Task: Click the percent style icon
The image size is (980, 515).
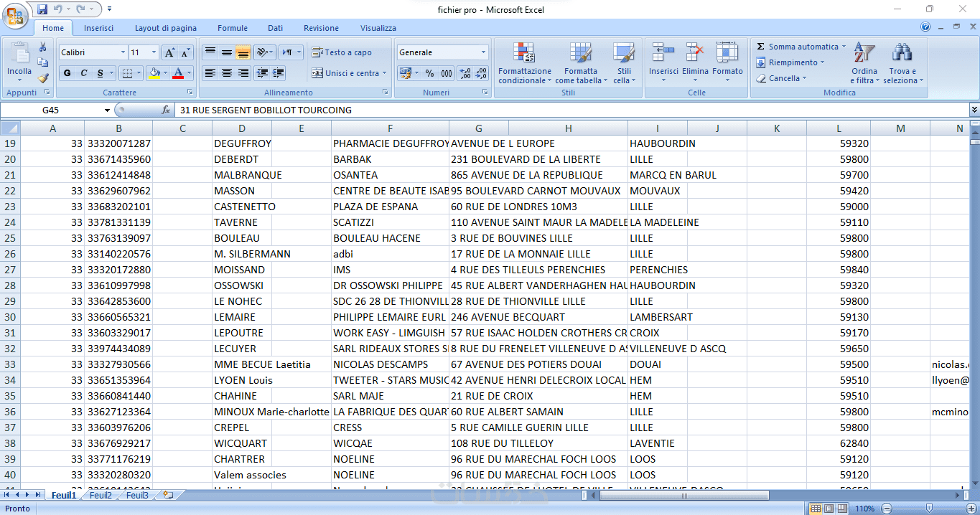Action: coord(429,73)
